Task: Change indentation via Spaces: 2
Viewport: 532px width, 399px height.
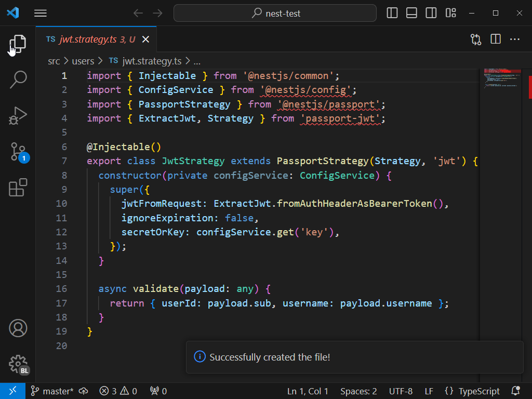Action: pyautogui.click(x=358, y=391)
